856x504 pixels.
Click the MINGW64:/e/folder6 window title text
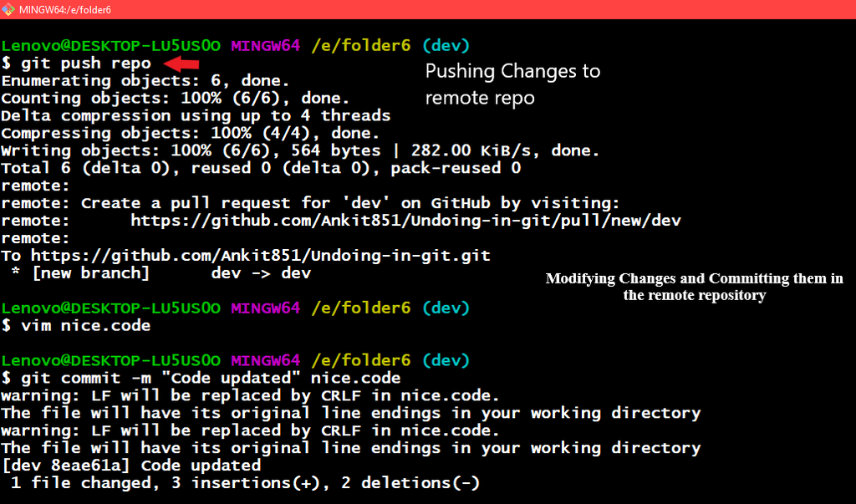(x=65, y=10)
